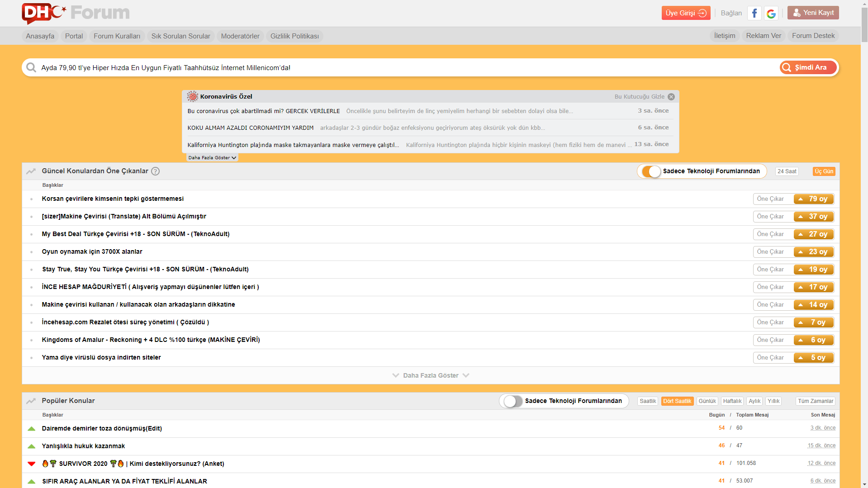
Task: Click trend icon beside Güncel Konulardan Öne Çıkanlar
Action: [x=31, y=171]
